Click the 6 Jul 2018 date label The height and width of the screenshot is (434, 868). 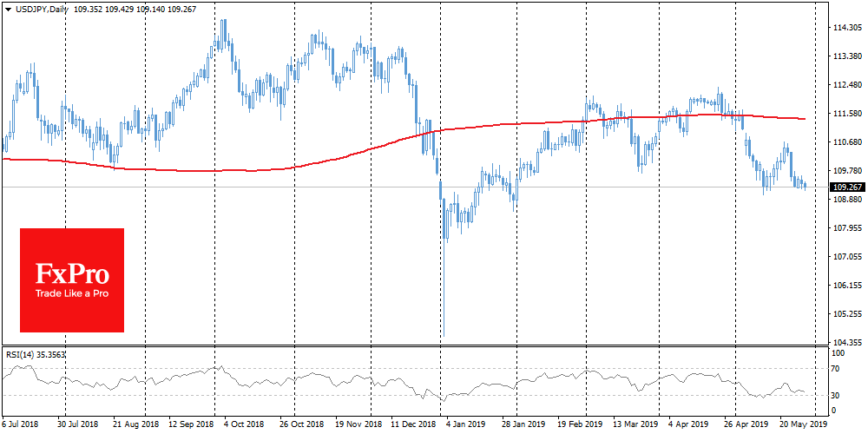point(21,425)
